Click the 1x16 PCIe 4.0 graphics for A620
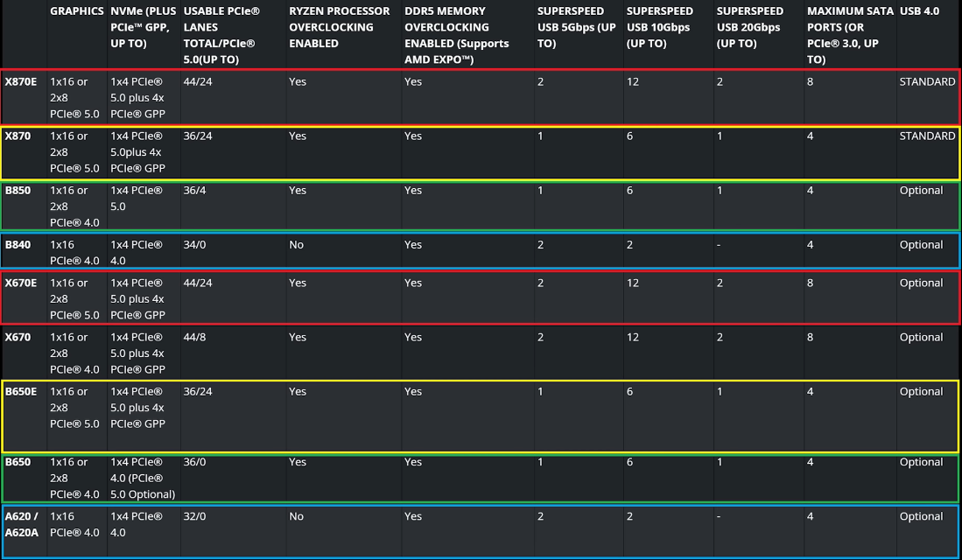Image resolution: width=962 pixels, height=560 pixels. tap(74, 524)
